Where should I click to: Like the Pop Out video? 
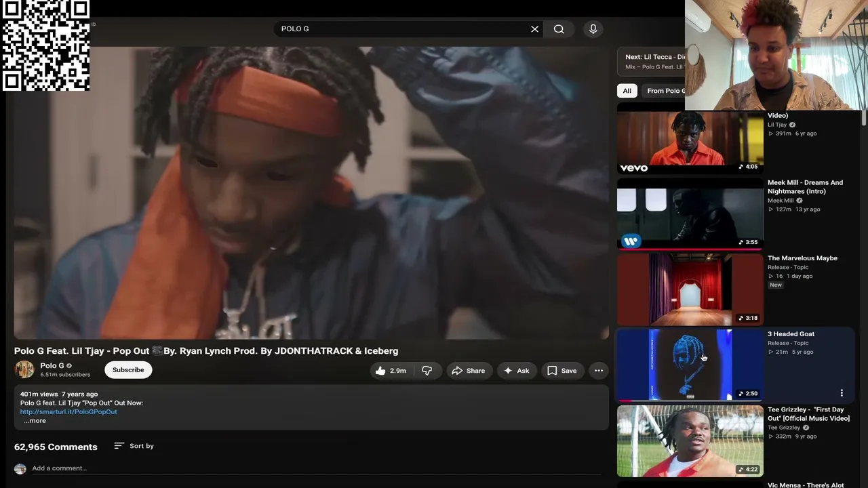391,371
